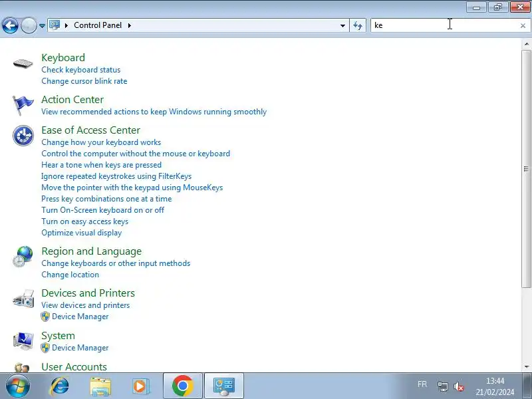532x399 pixels.
Task: Expand the address bar history dropdown
Action: point(342,25)
